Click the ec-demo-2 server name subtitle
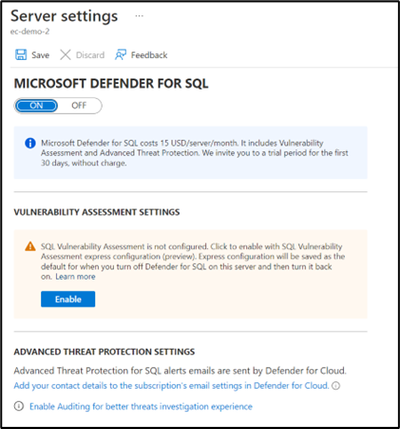The image size is (400, 429). (x=30, y=31)
